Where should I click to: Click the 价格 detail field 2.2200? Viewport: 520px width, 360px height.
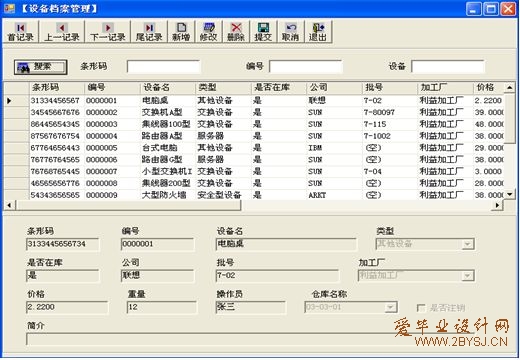coord(67,307)
